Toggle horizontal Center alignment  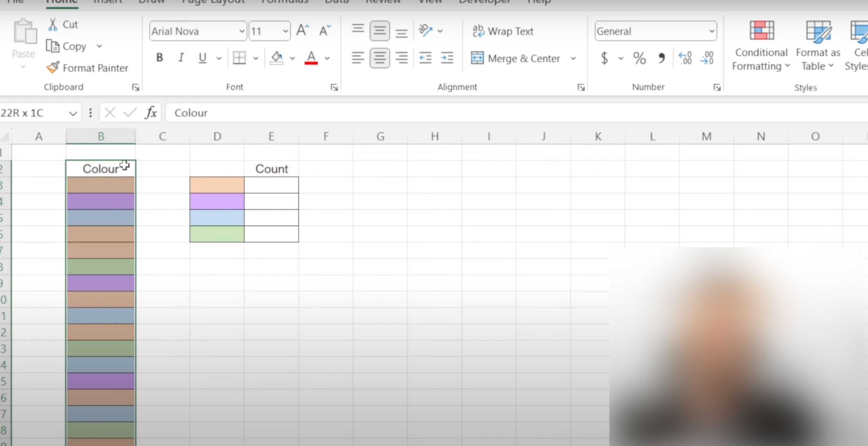coord(380,58)
